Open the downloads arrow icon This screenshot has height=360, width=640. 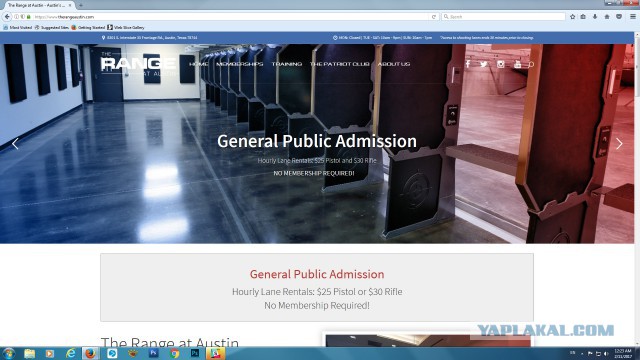pos(595,17)
